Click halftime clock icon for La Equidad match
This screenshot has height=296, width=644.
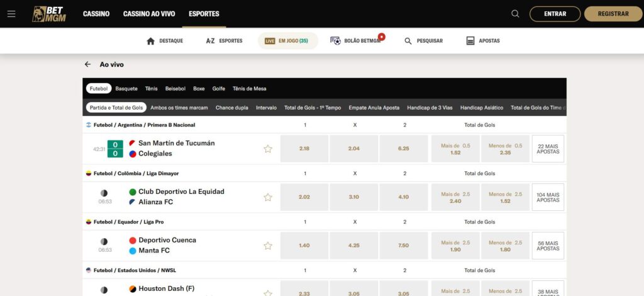pyautogui.click(x=104, y=193)
